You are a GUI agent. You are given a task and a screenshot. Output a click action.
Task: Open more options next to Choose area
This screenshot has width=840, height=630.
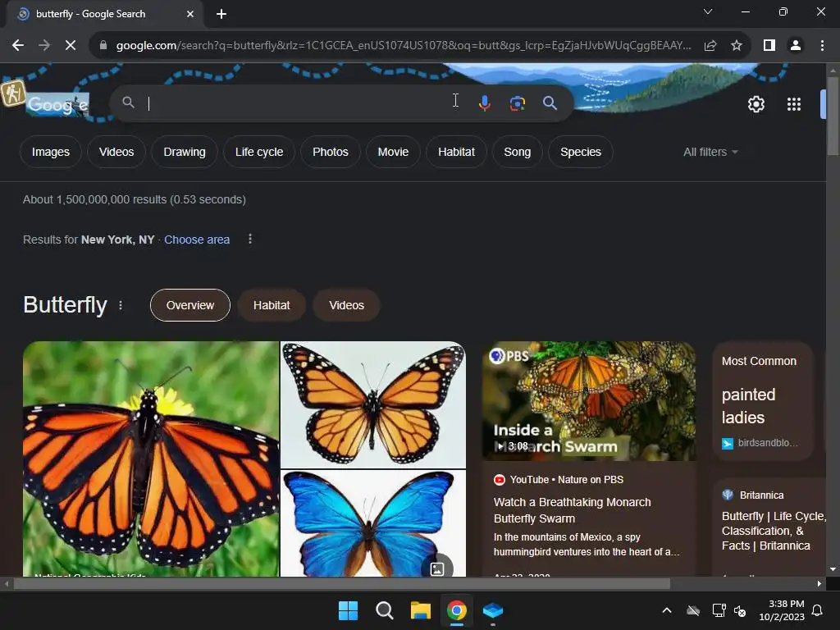pyautogui.click(x=249, y=239)
